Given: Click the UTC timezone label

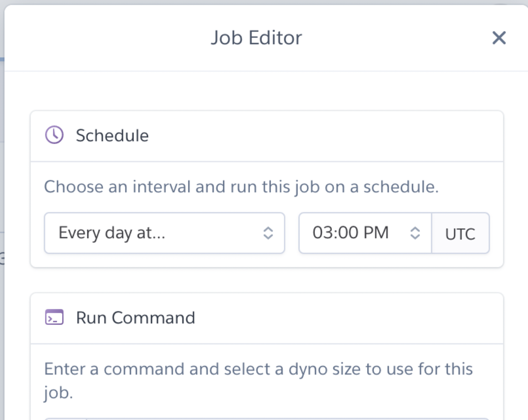Looking at the screenshot, I should tap(460, 234).
